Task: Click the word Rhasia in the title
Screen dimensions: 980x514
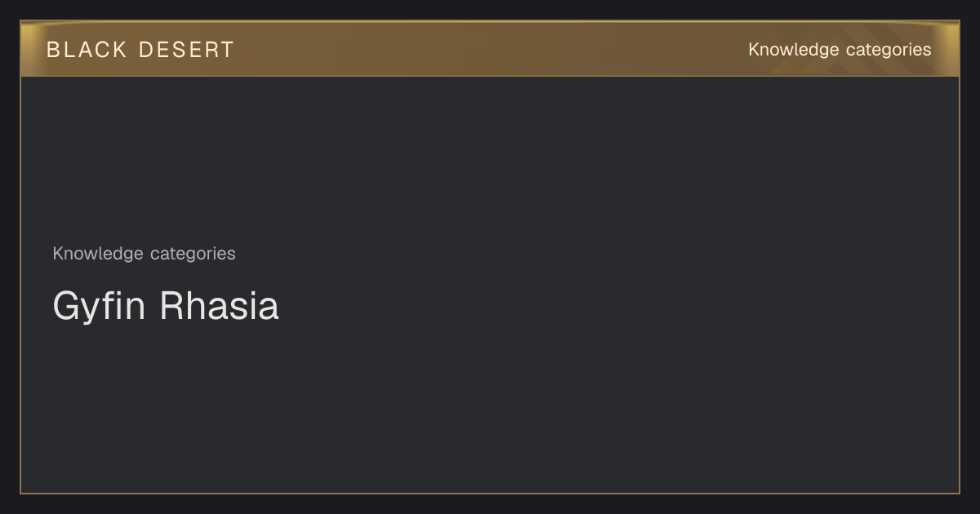Action: pyautogui.click(x=219, y=307)
